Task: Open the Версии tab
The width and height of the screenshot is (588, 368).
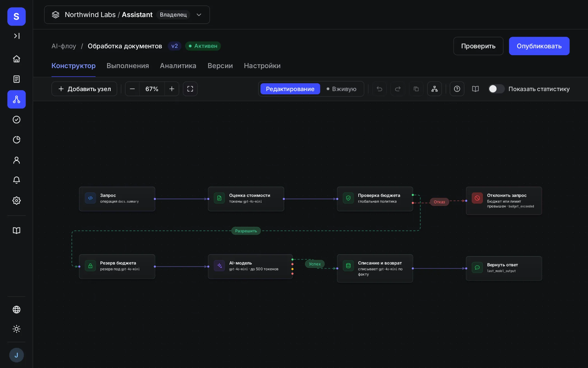Action: click(220, 66)
